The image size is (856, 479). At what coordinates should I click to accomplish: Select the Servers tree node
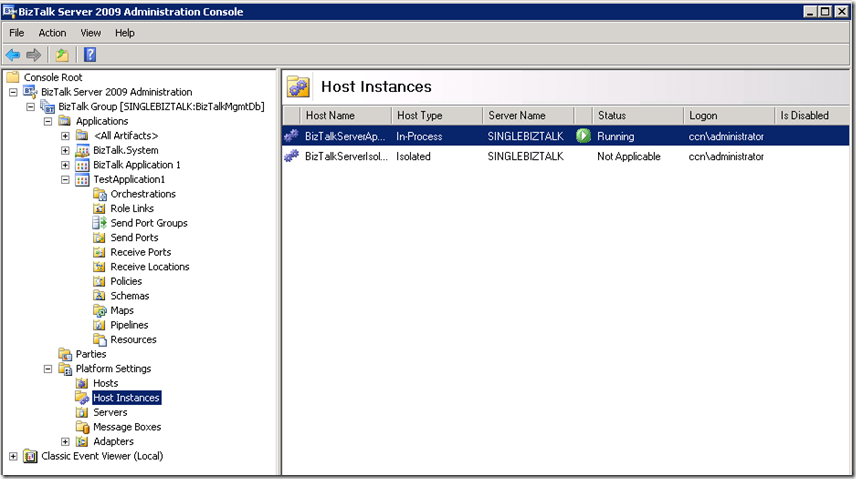point(110,412)
